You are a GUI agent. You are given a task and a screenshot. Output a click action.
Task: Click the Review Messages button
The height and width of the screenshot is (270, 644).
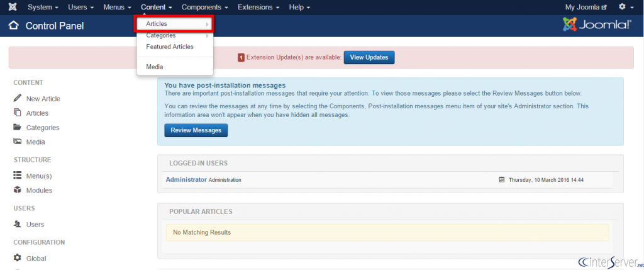point(196,130)
